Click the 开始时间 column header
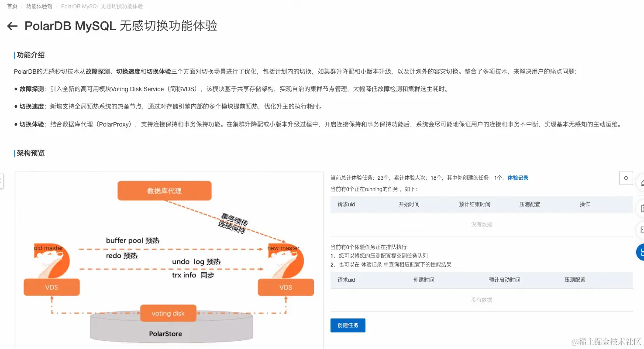Image resolution: width=644 pixels, height=349 pixels. (409, 204)
